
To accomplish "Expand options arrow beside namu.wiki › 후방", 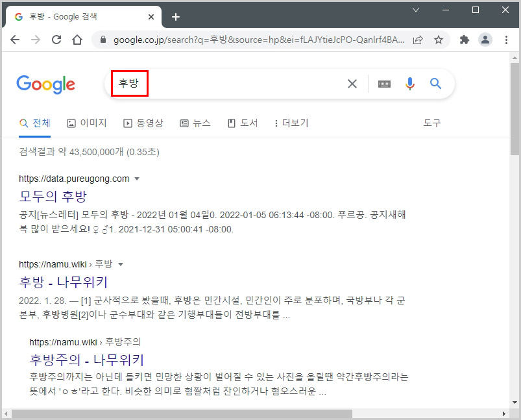I will tap(121, 265).
